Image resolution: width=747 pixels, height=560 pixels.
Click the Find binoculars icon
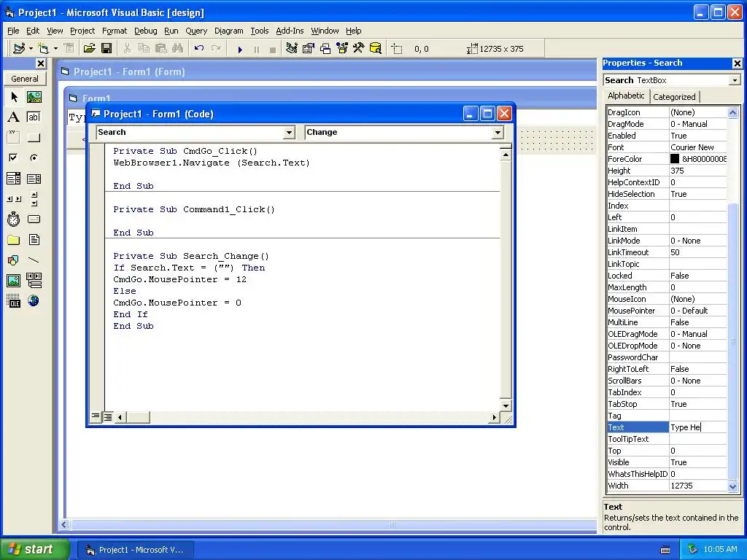[178, 49]
